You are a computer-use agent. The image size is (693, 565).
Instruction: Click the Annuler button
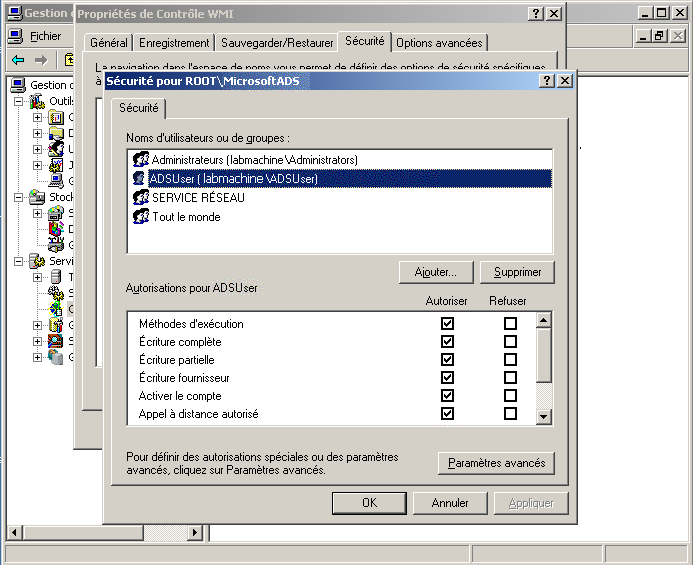tap(450, 503)
